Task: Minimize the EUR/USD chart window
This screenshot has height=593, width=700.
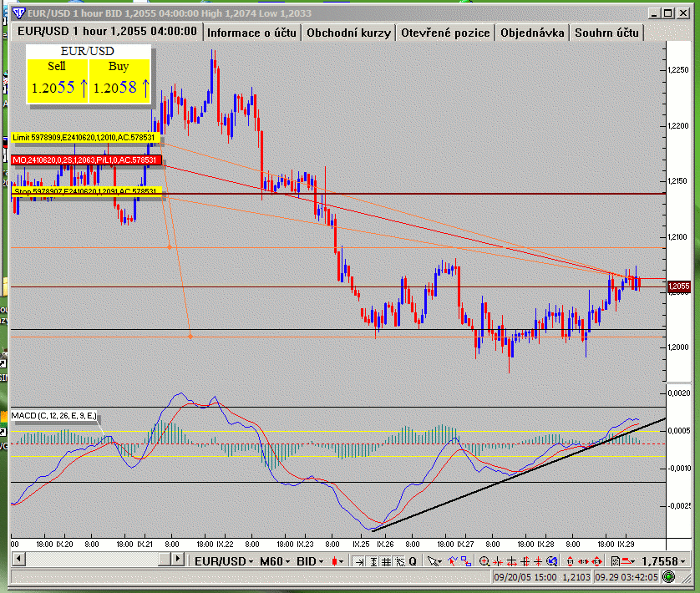Action: 654,13
